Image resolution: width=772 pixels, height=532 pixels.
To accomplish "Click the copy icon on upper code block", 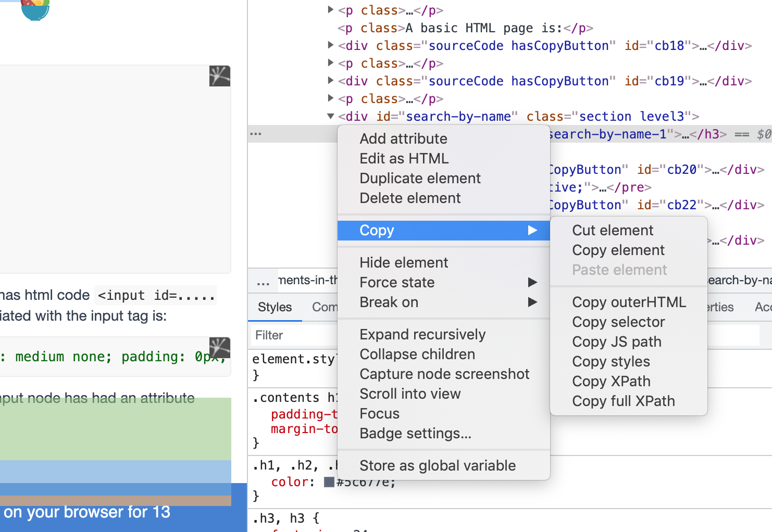I will click(x=220, y=76).
